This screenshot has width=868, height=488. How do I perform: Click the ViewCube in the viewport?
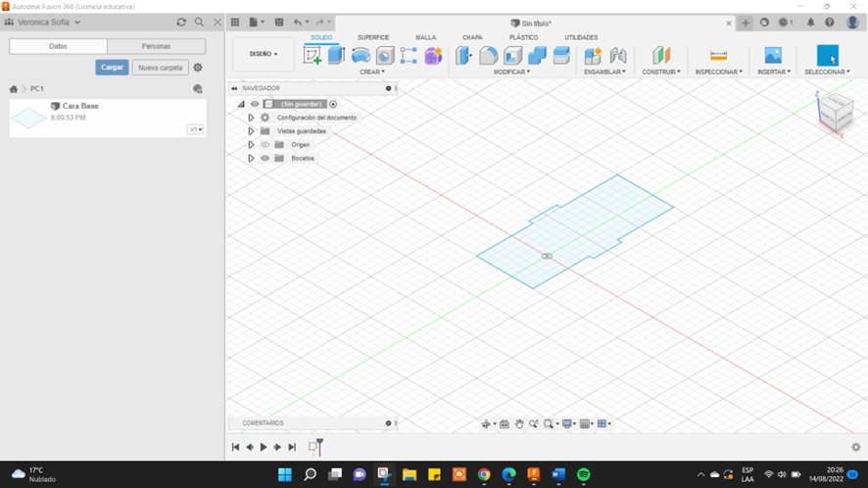[x=835, y=114]
